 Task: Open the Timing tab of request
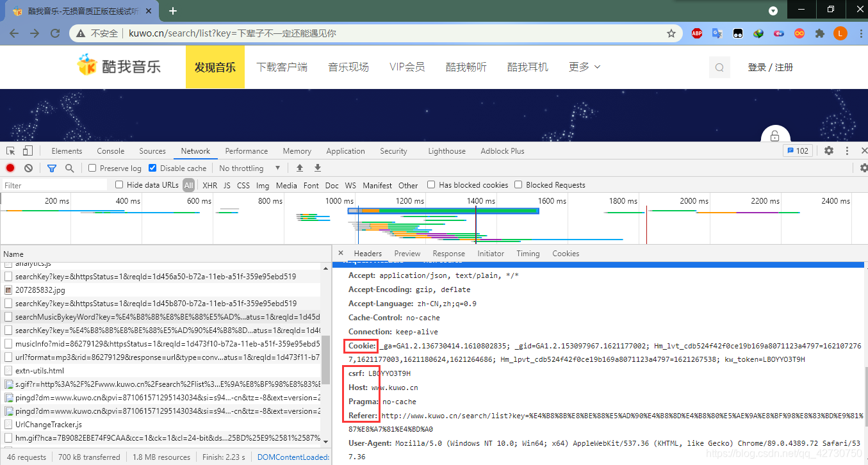528,253
